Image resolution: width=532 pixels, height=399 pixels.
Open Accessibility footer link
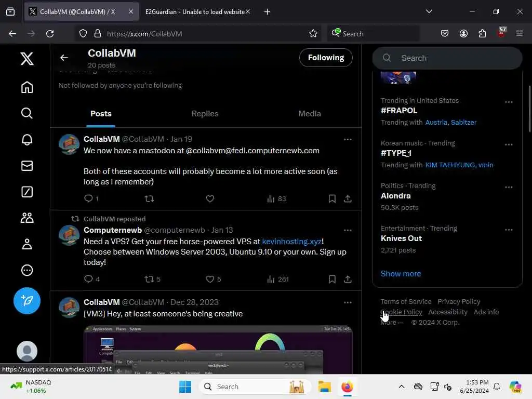click(x=447, y=312)
